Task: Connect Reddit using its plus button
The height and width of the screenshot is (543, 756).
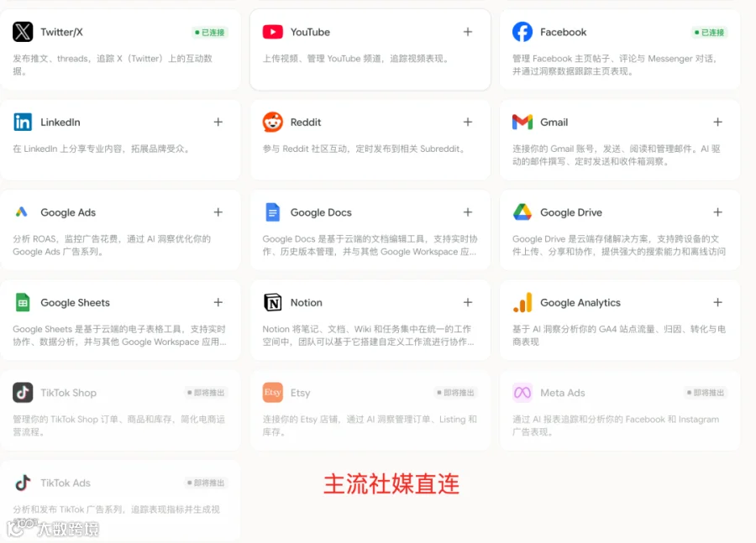Action: 468,122
